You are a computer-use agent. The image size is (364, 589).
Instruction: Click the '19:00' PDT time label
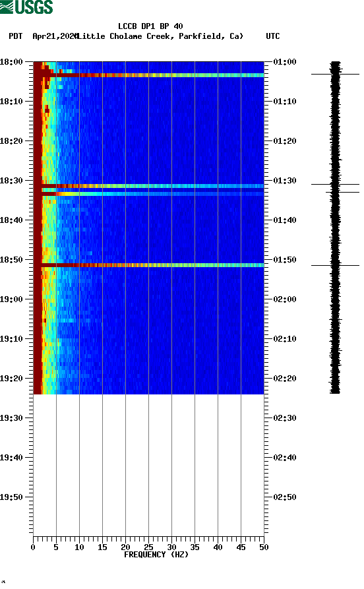pos(11,299)
